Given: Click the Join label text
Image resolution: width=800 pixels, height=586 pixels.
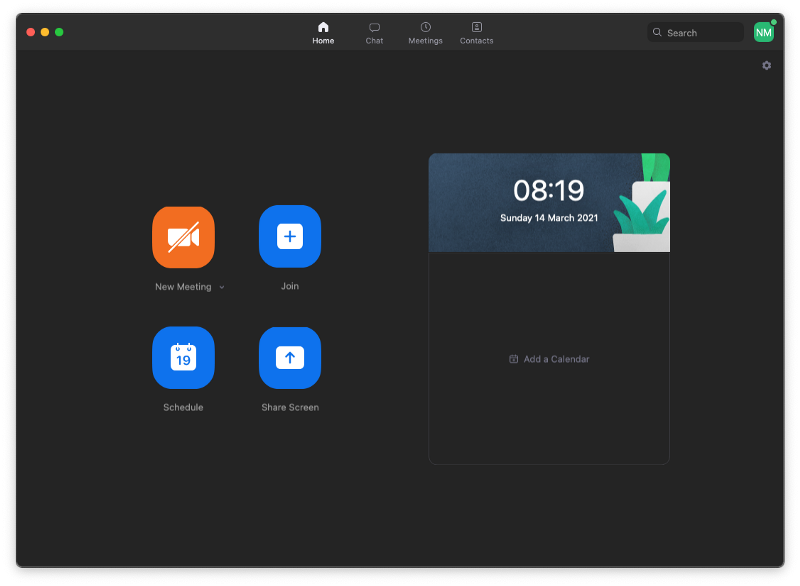Looking at the screenshot, I should click(x=290, y=286).
